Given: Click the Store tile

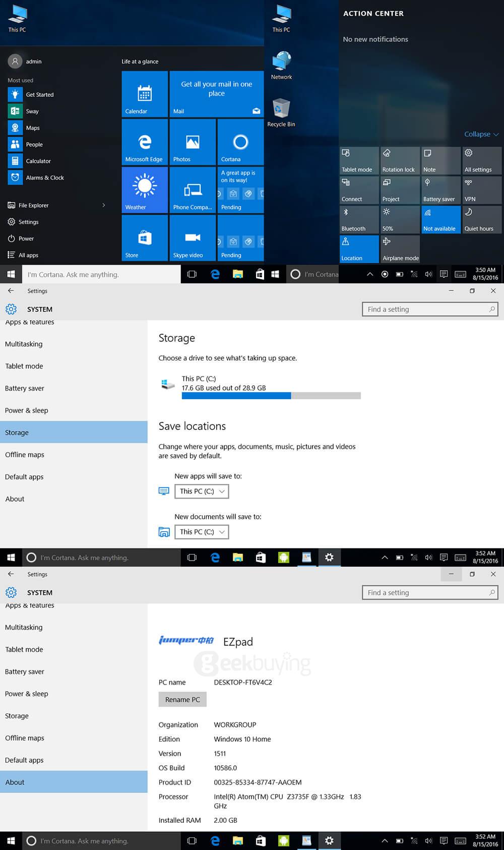Looking at the screenshot, I should pyautogui.click(x=144, y=238).
